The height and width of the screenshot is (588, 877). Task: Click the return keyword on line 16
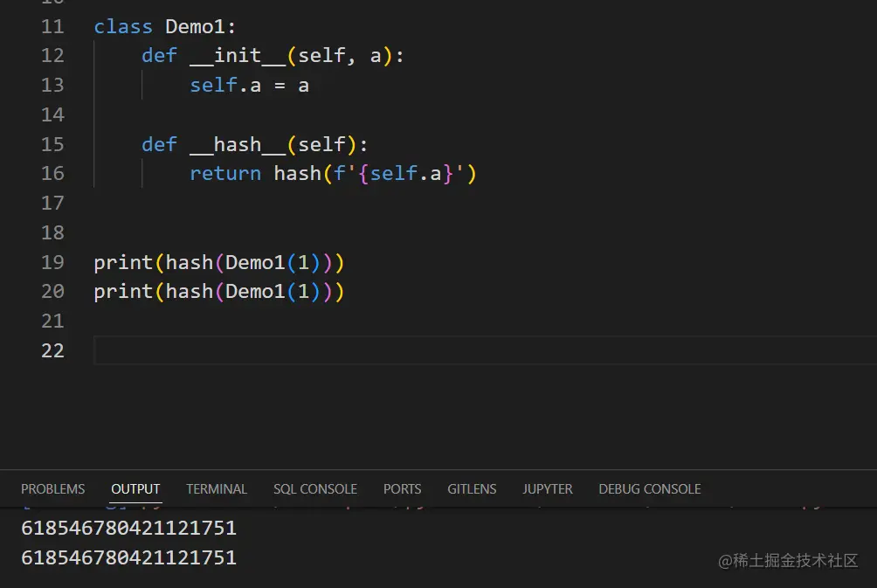[224, 174]
